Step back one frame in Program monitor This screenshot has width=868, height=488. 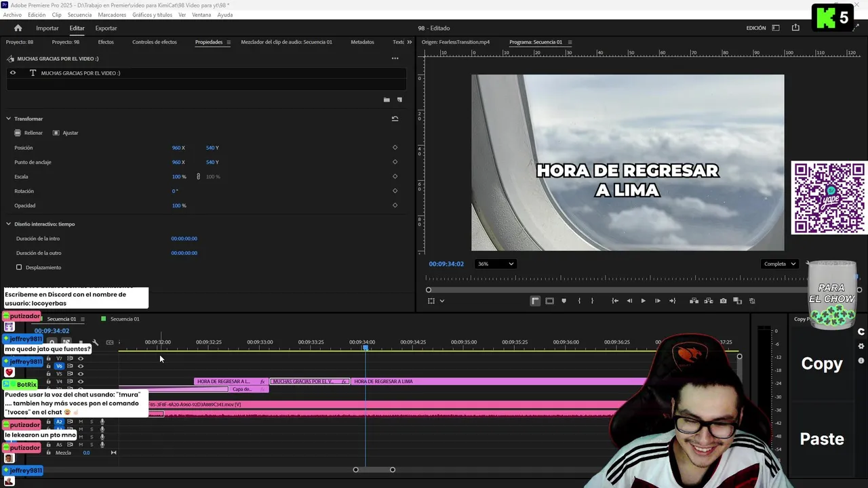629,301
